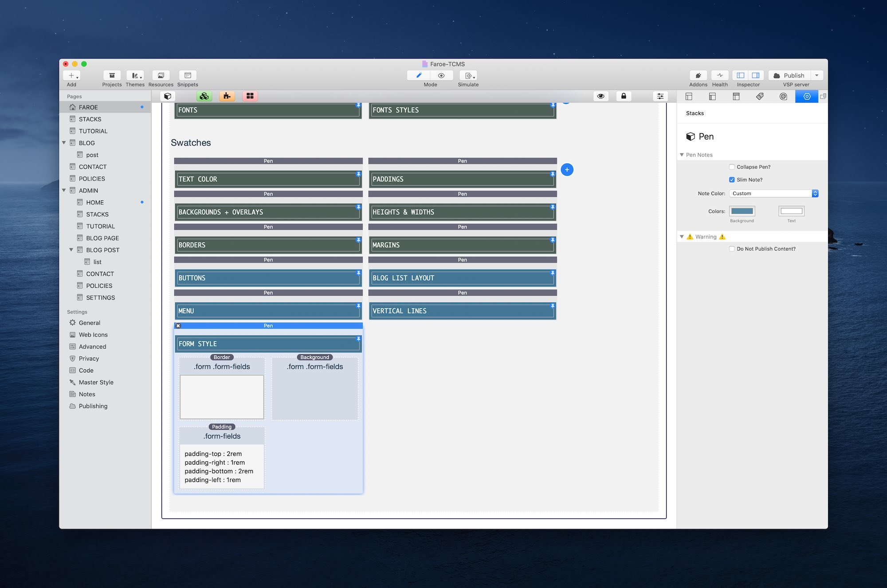The image size is (887, 588).
Task: Enable Do Not Publish Content
Action: click(732, 249)
